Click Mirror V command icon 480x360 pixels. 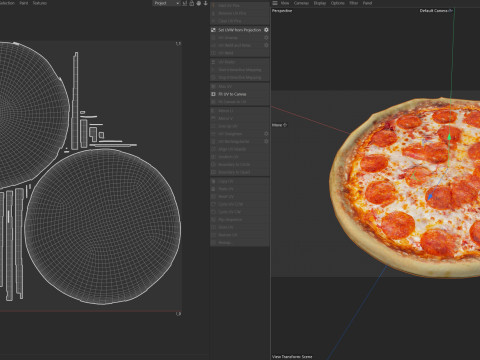click(213, 118)
